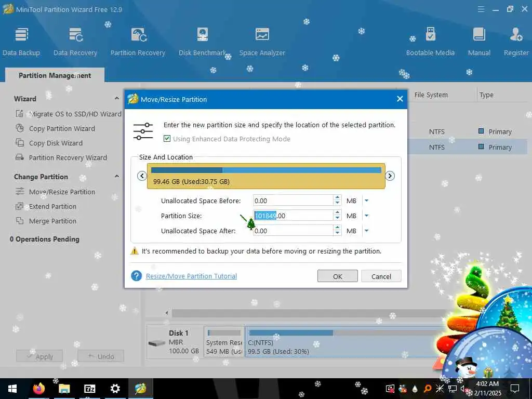Close the Move/Resize Partition dialog
This screenshot has height=399, width=532.
click(400, 99)
